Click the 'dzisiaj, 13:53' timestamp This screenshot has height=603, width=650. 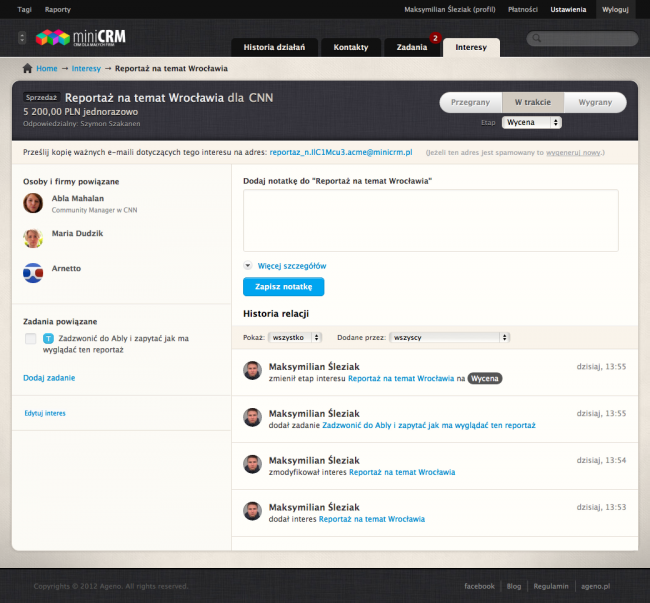click(x=601, y=507)
